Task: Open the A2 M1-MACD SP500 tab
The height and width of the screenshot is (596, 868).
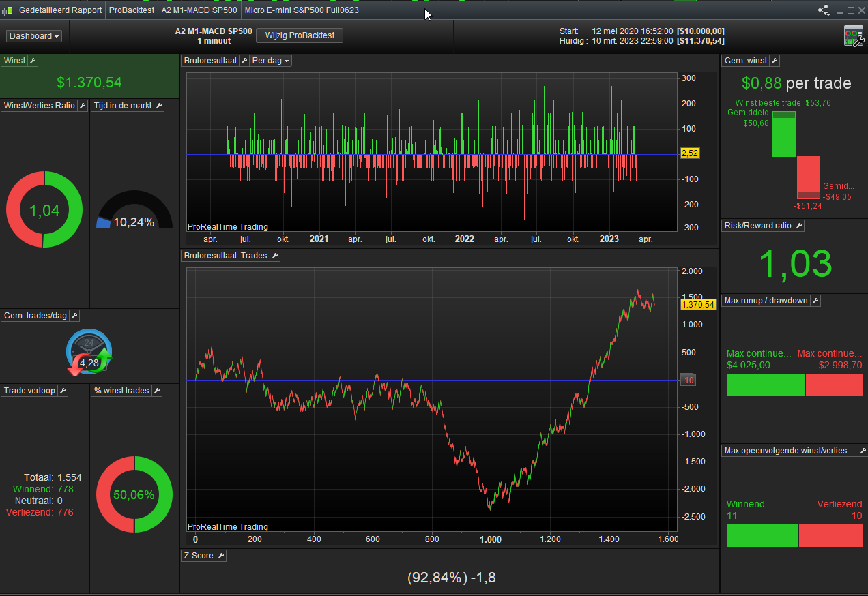Action: point(198,10)
